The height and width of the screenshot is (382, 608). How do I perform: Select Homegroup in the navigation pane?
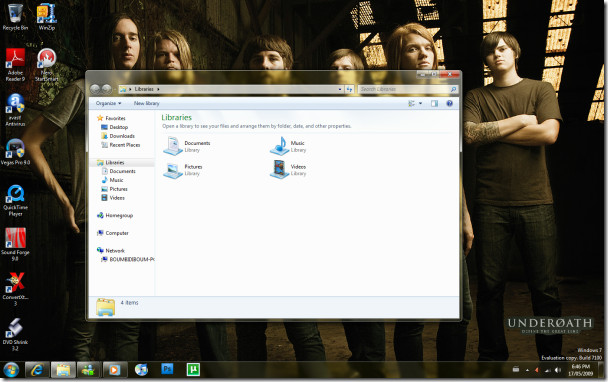[x=119, y=216]
